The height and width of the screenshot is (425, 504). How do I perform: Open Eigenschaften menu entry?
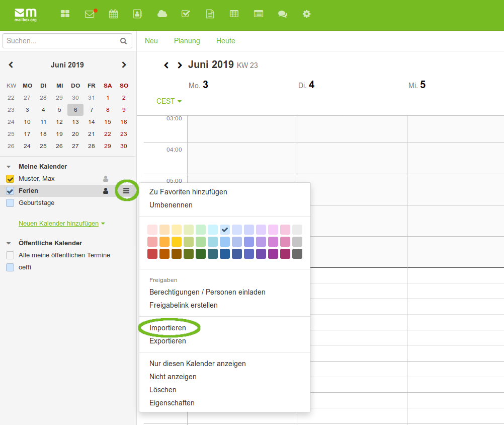point(172,403)
